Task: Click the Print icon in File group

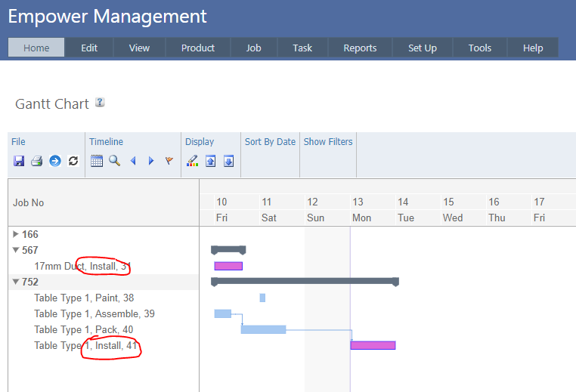Action: click(x=36, y=161)
